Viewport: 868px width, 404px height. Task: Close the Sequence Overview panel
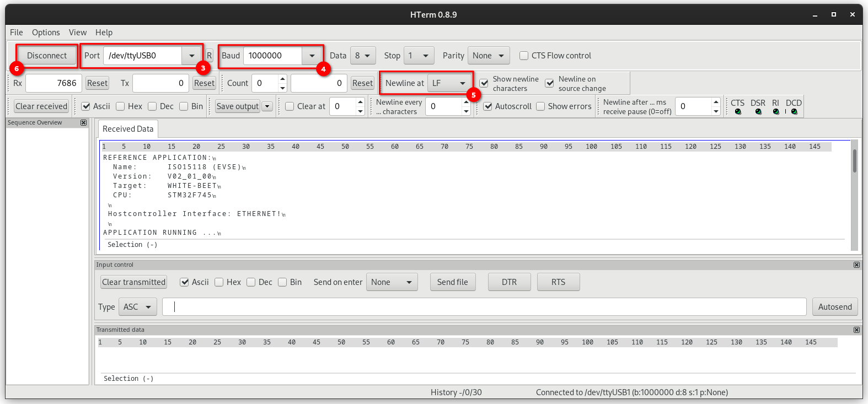tap(84, 122)
